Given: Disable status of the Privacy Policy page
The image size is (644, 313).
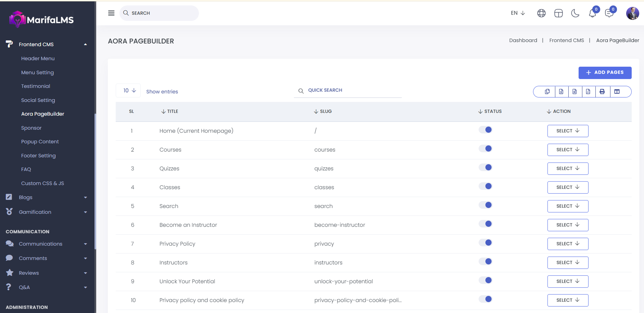Looking at the screenshot, I should (485, 243).
